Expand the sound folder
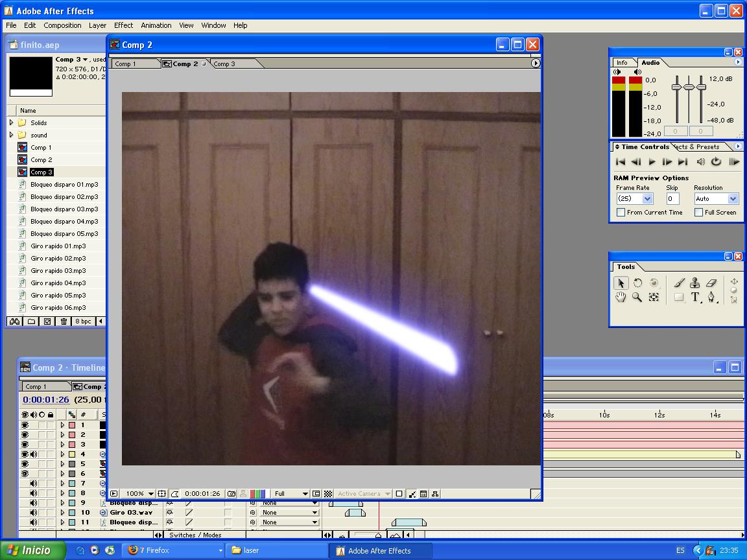Screen dimensions: 747x560 pos(12,135)
